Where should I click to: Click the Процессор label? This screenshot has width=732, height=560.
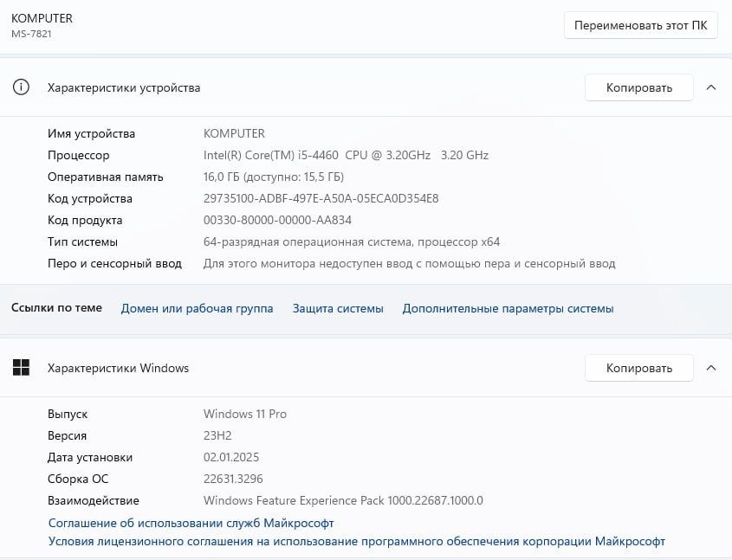tap(79, 155)
